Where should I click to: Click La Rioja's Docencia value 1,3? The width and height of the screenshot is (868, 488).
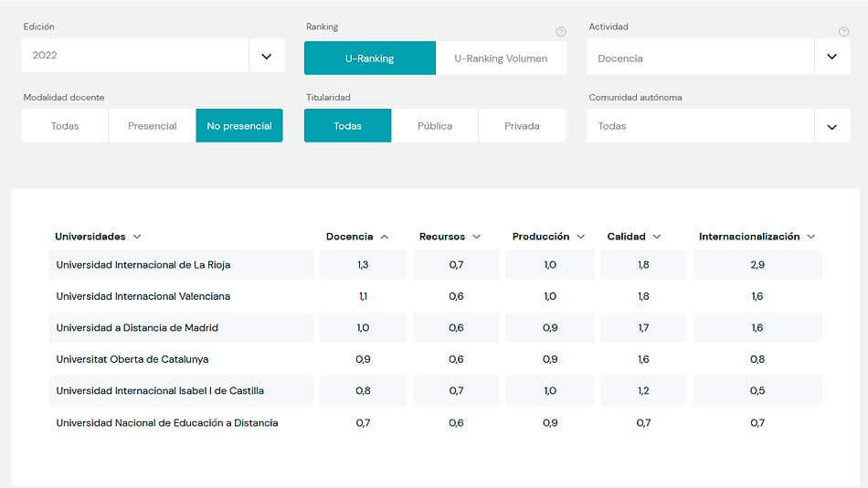pos(363,265)
